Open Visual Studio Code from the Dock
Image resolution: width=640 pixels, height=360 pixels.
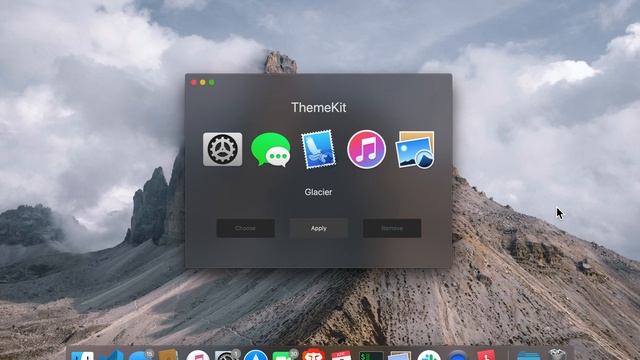tap(111, 355)
